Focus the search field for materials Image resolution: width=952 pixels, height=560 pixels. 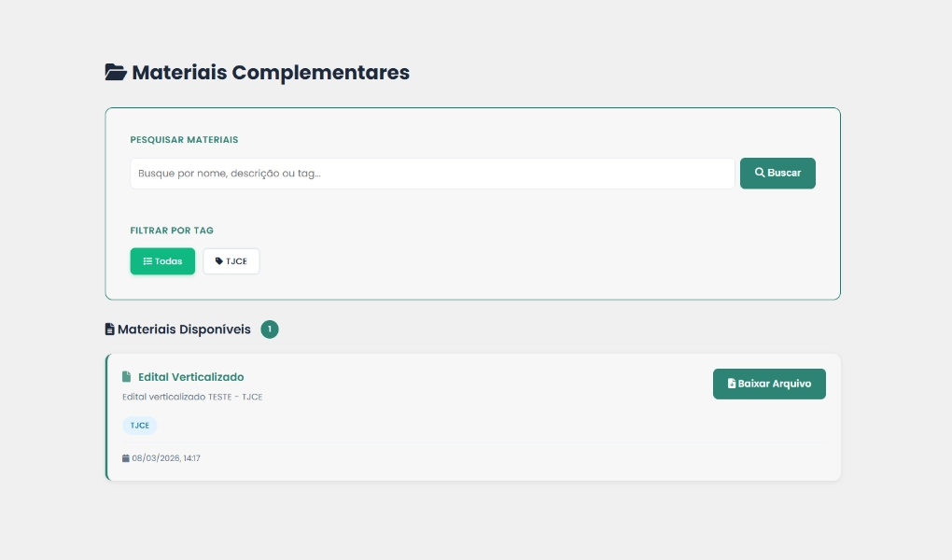coord(432,174)
